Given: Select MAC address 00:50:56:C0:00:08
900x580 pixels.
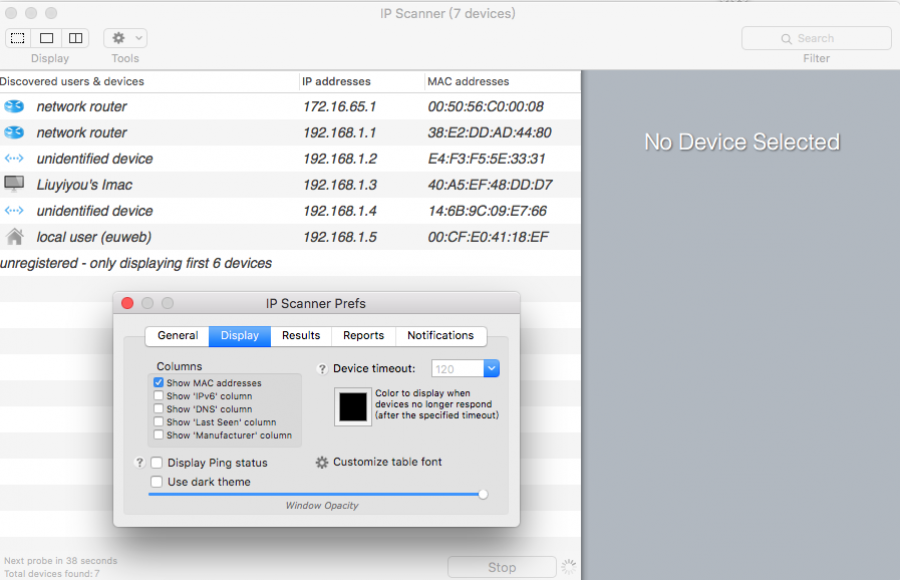Looking at the screenshot, I should tap(486, 107).
